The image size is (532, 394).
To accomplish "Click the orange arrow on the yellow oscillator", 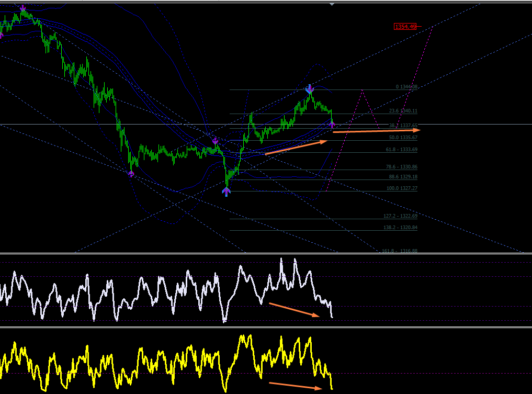I will pyautogui.click(x=296, y=386).
